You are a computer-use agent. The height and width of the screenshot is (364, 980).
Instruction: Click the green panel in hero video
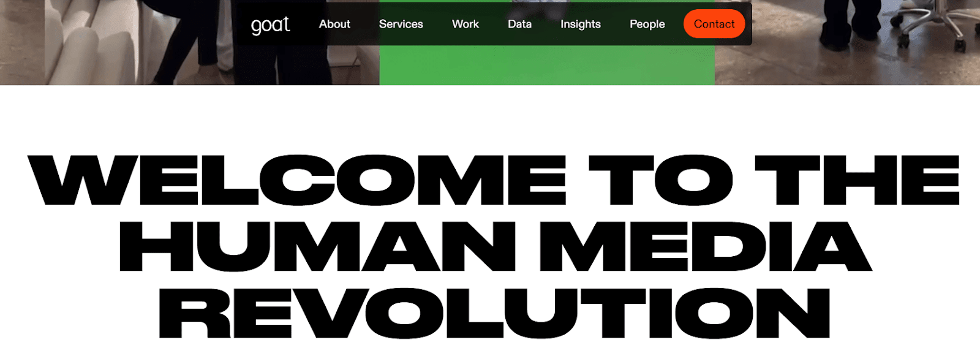(547, 65)
